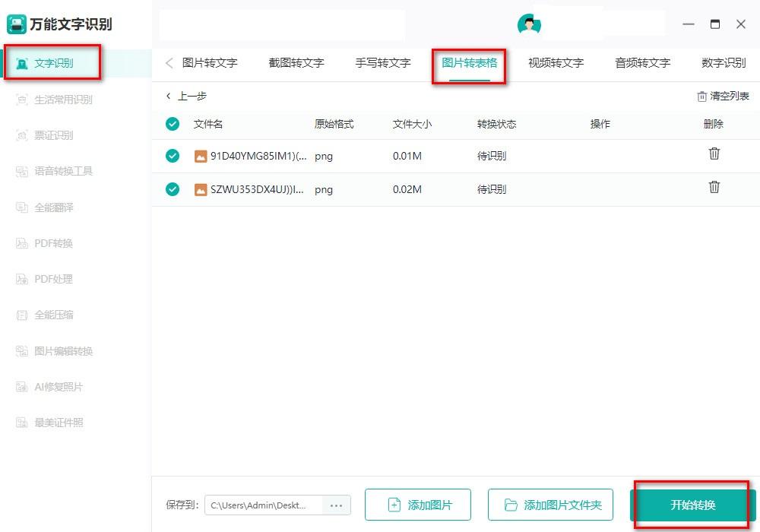Image resolution: width=760 pixels, height=532 pixels.
Task: Click the PDF处理 sidebar icon
Action: (22, 279)
